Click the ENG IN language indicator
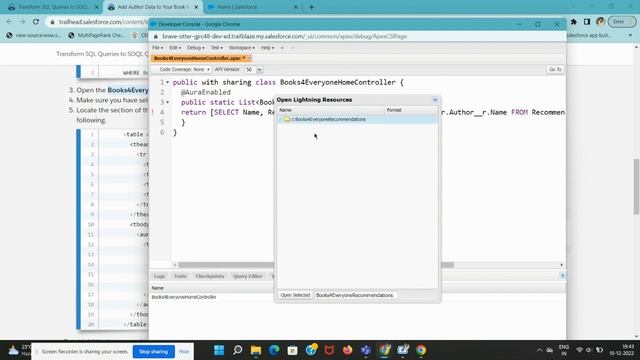 [564, 350]
